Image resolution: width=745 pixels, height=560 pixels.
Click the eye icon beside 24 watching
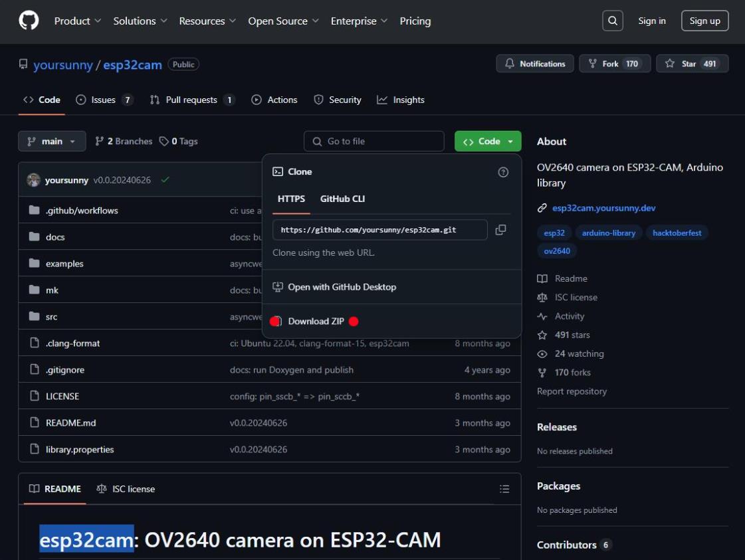coord(542,354)
